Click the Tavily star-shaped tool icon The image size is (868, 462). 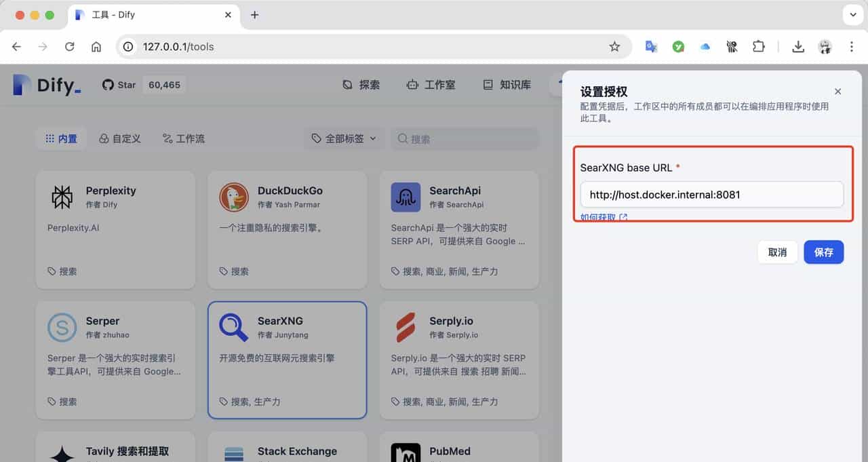click(x=62, y=453)
